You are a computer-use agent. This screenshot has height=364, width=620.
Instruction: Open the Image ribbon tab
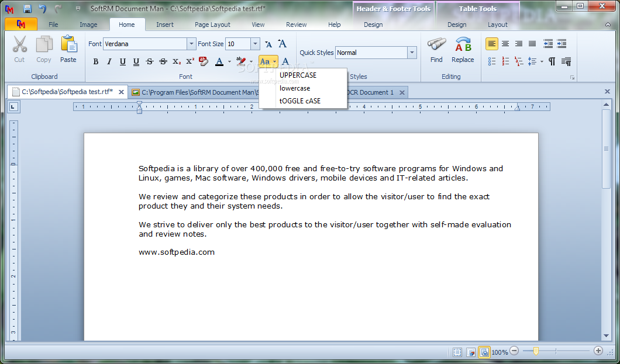[x=88, y=25]
